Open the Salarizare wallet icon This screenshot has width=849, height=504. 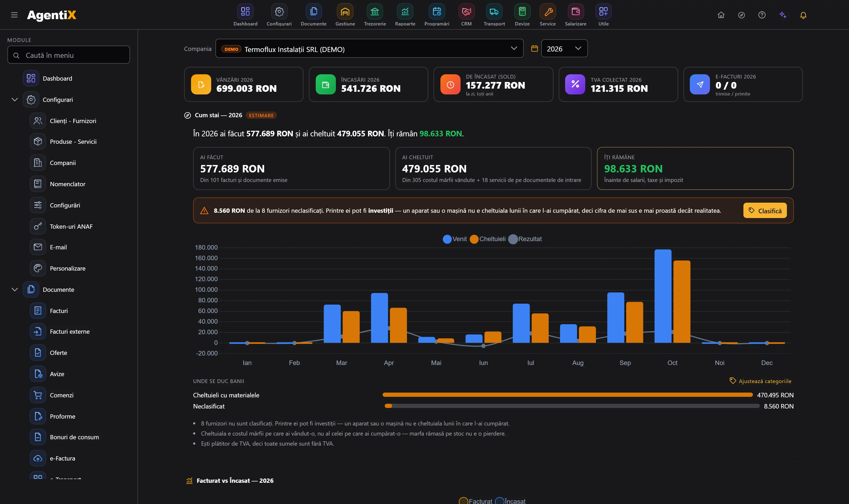coord(576,12)
